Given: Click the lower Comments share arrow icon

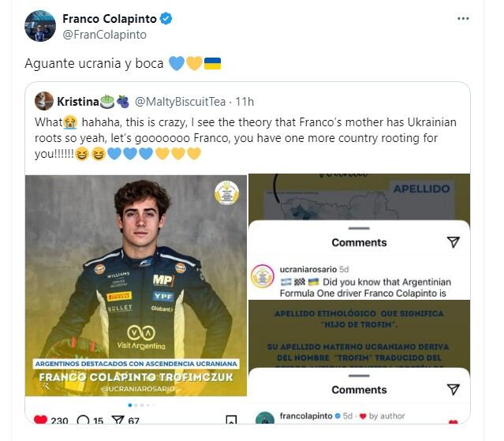Looking at the screenshot, I should 454,390.
